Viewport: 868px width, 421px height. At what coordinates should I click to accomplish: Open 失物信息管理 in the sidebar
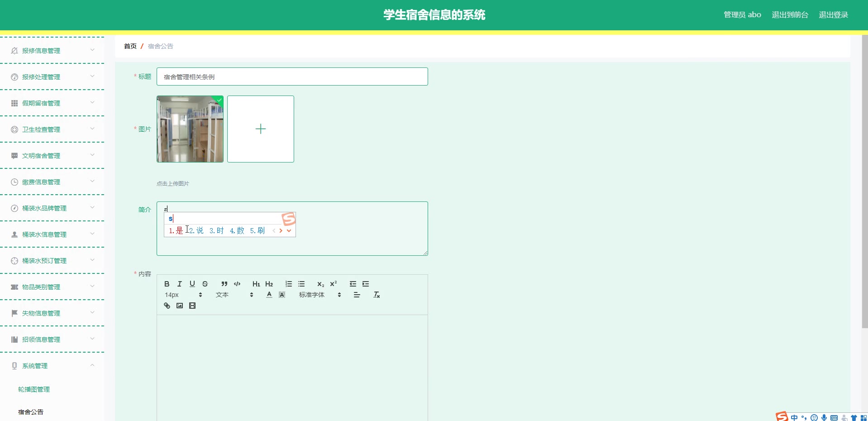coord(52,313)
